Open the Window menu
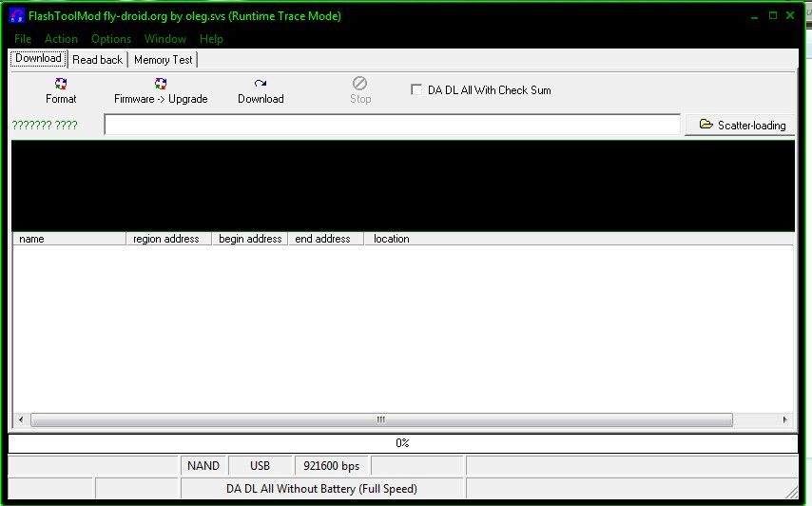The width and height of the screenshot is (812, 506). 165,39
